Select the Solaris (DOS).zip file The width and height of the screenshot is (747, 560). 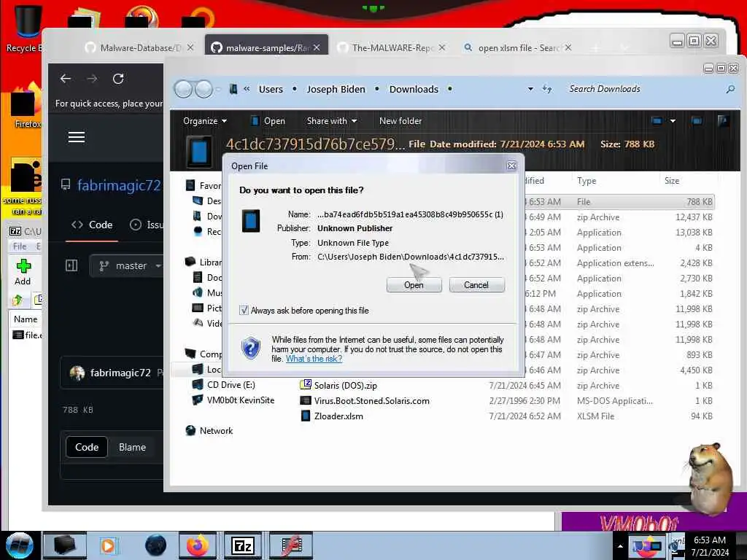[345, 386]
